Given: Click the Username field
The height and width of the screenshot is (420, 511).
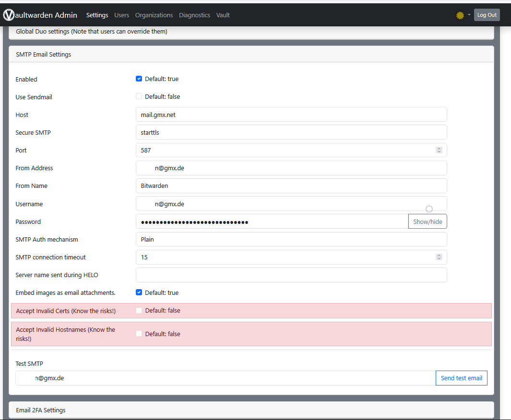Looking at the screenshot, I should coord(291,204).
